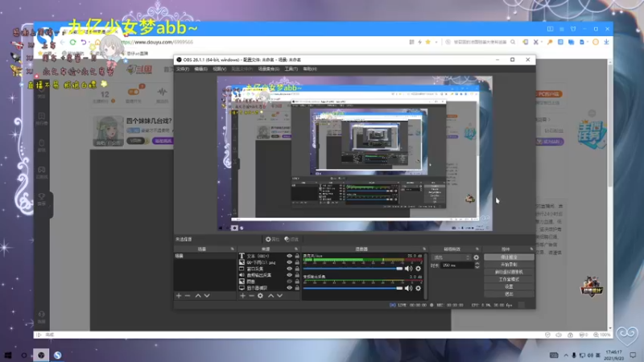Viewport: 644px width, 362px height.
Task: Adjust the desktop audio volume slider
Action: click(353, 288)
